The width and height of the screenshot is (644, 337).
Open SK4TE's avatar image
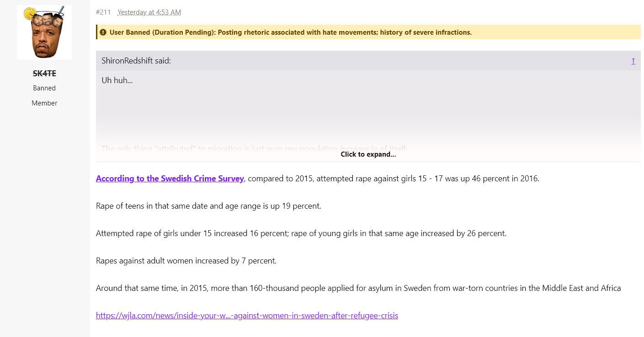(x=44, y=32)
